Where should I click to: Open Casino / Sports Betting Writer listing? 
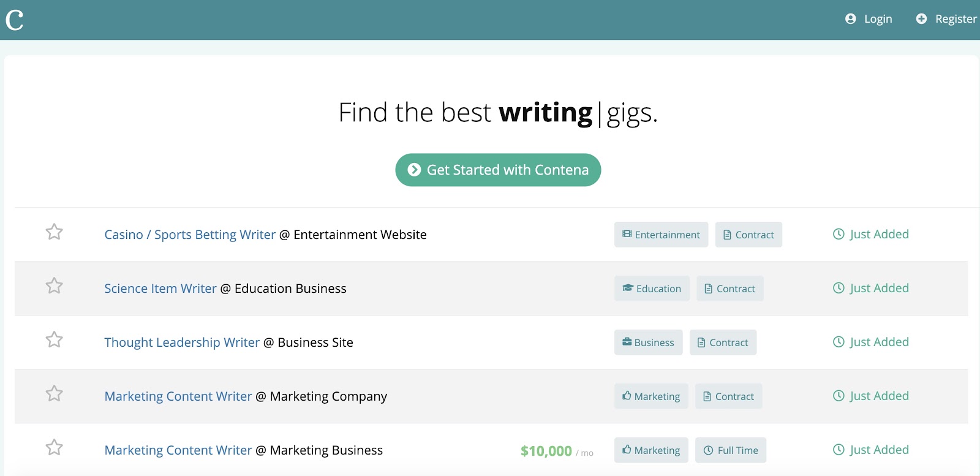coord(190,235)
